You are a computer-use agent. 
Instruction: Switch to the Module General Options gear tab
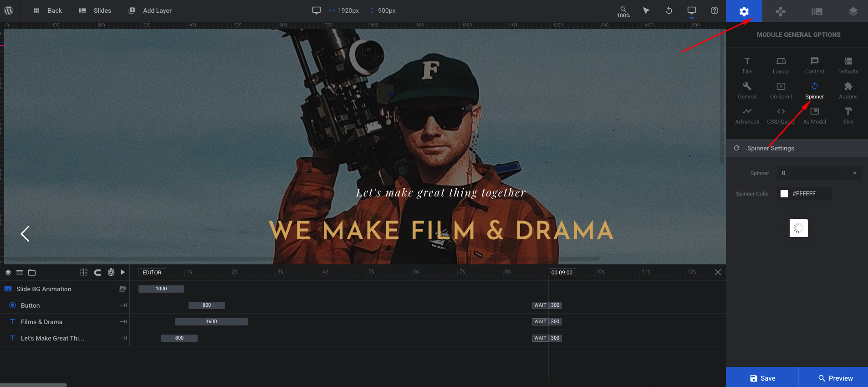(x=744, y=11)
